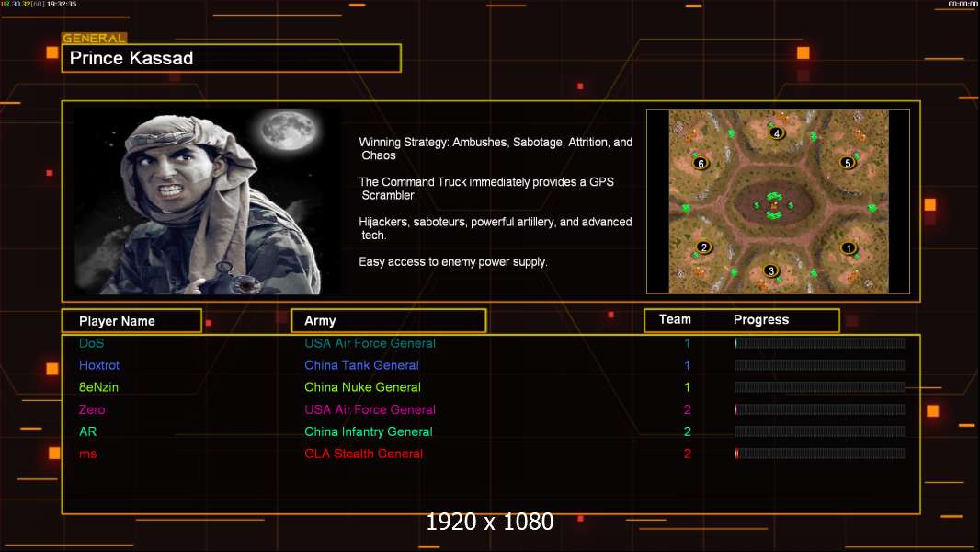Click DoS's loading progress bar
The height and width of the screenshot is (552, 980).
click(820, 342)
